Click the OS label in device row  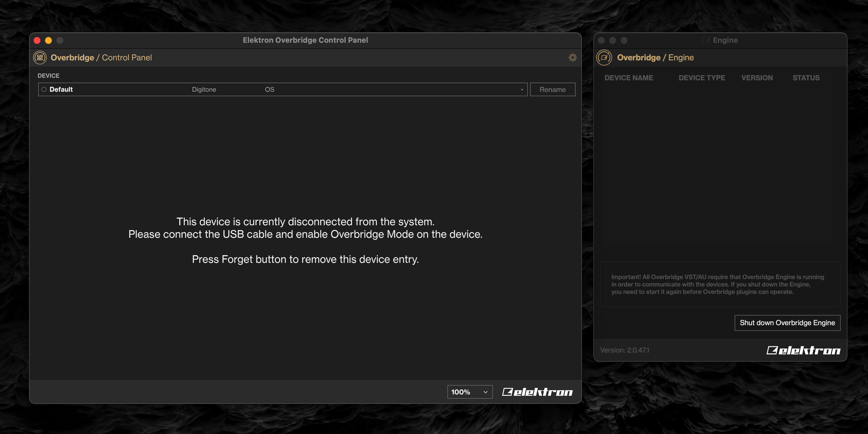coord(270,89)
